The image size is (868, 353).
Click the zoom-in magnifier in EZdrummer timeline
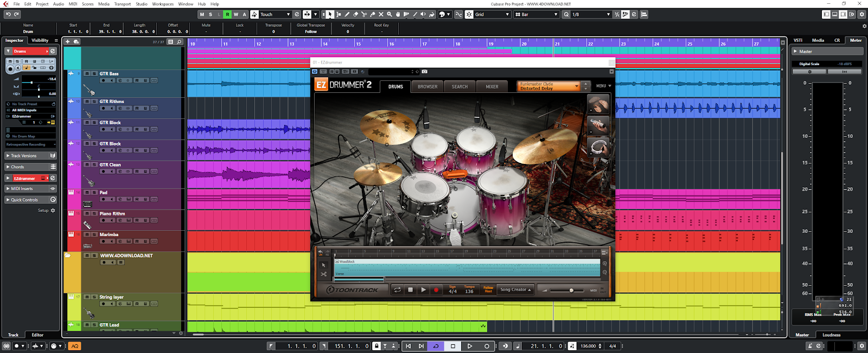(x=605, y=263)
